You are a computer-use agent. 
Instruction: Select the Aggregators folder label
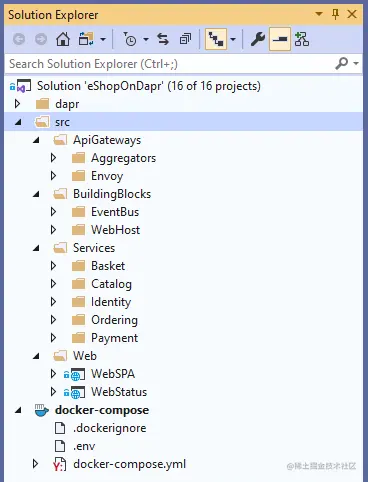tap(123, 158)
